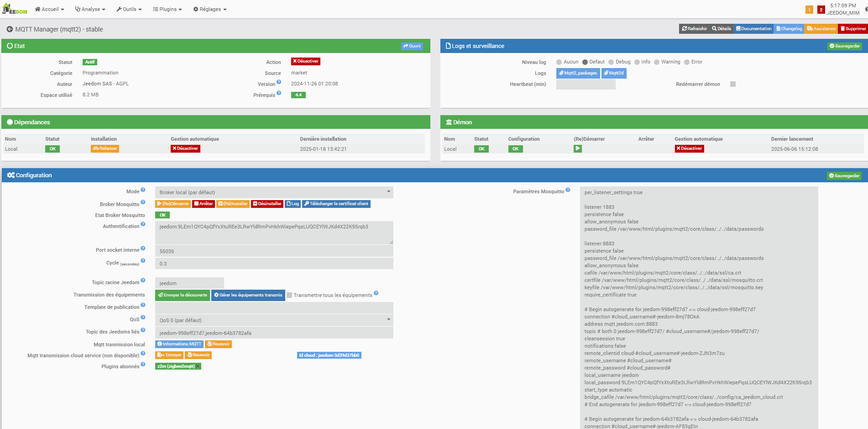Viewport: 868px width, 429px height.
Task: Click the Topic racine Jeedom field
Action: 189,283
